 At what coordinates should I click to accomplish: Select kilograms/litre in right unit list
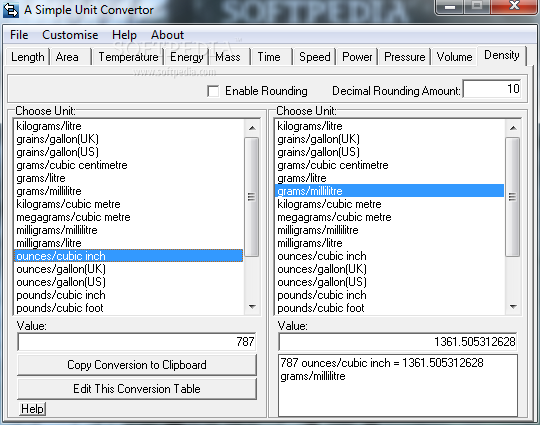[x=390, y=126]
